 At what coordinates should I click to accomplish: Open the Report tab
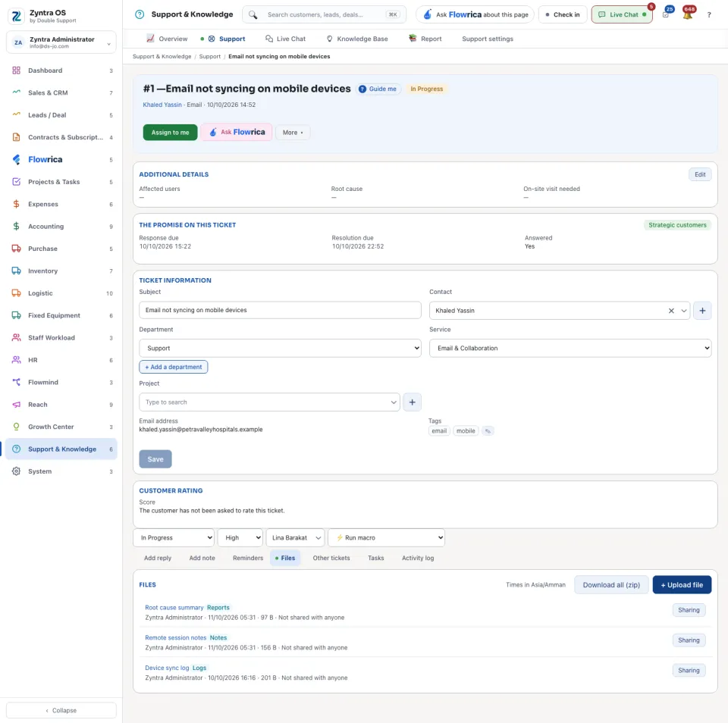click(x=425, y=39)
